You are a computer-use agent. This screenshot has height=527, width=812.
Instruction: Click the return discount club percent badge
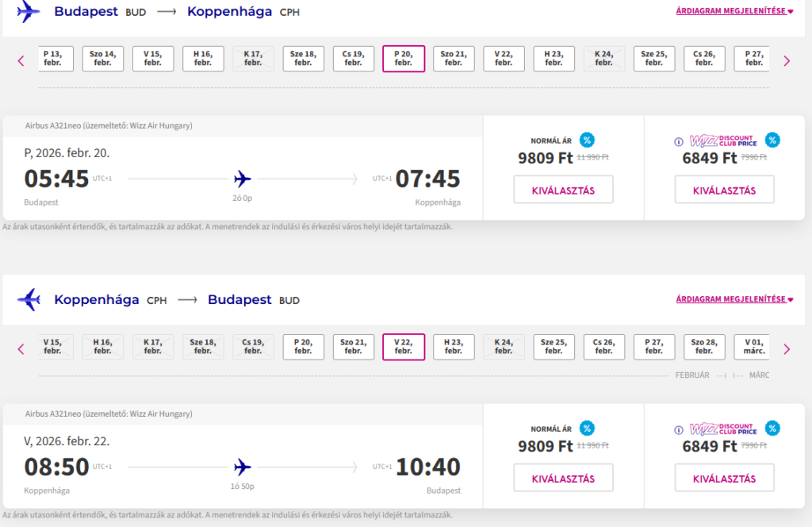tap(772, 429)
